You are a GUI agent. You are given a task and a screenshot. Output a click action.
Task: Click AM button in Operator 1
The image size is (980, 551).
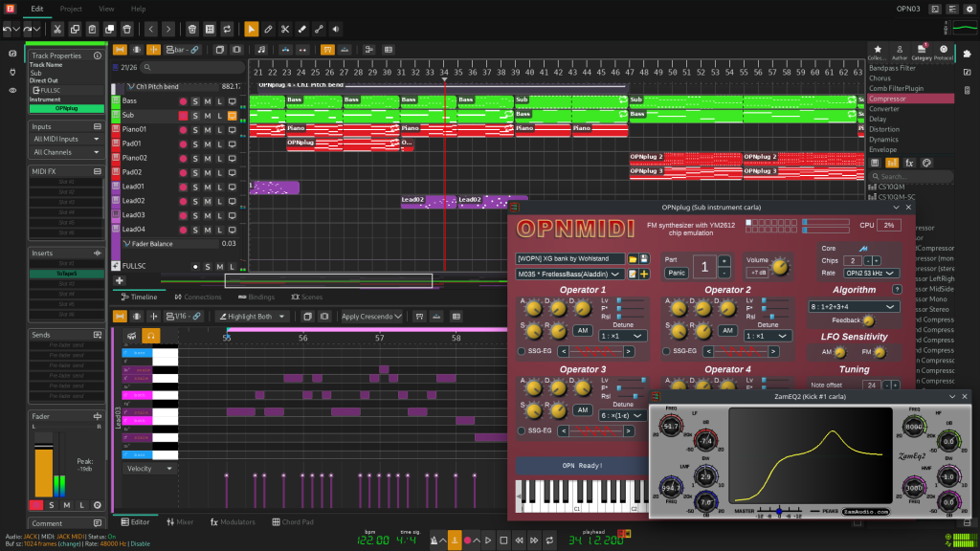click(x=581, y=330)
